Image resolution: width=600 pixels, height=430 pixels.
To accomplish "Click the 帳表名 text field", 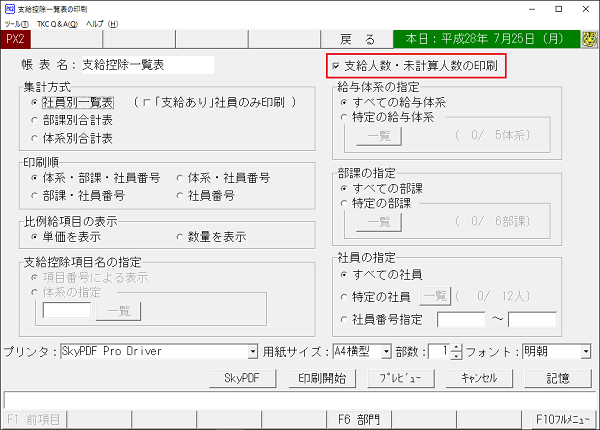I will tap(148, 65).
